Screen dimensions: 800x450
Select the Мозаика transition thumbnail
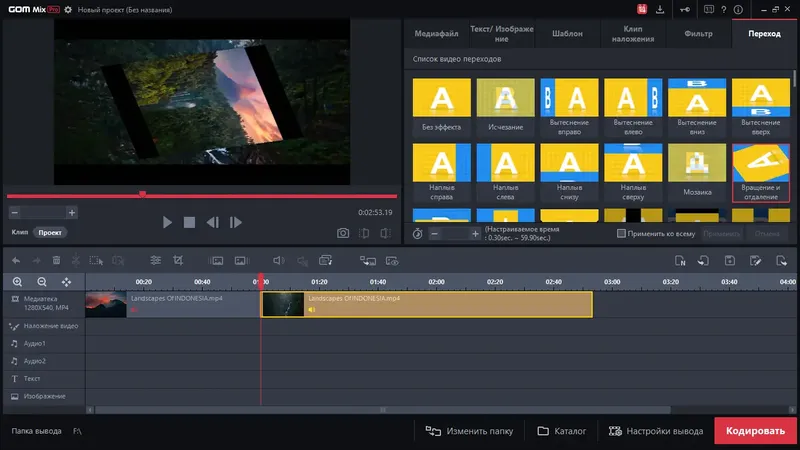click(697, 172)
